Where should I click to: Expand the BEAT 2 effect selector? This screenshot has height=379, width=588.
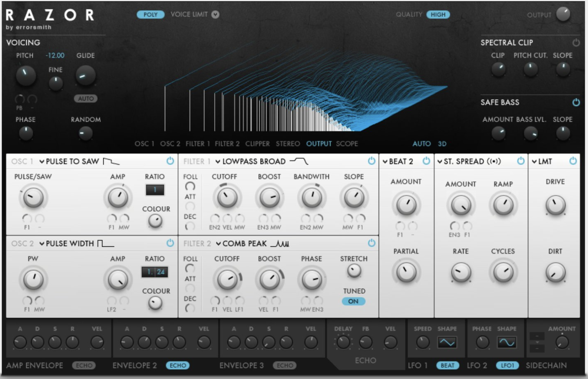click(x=385, y=161)
